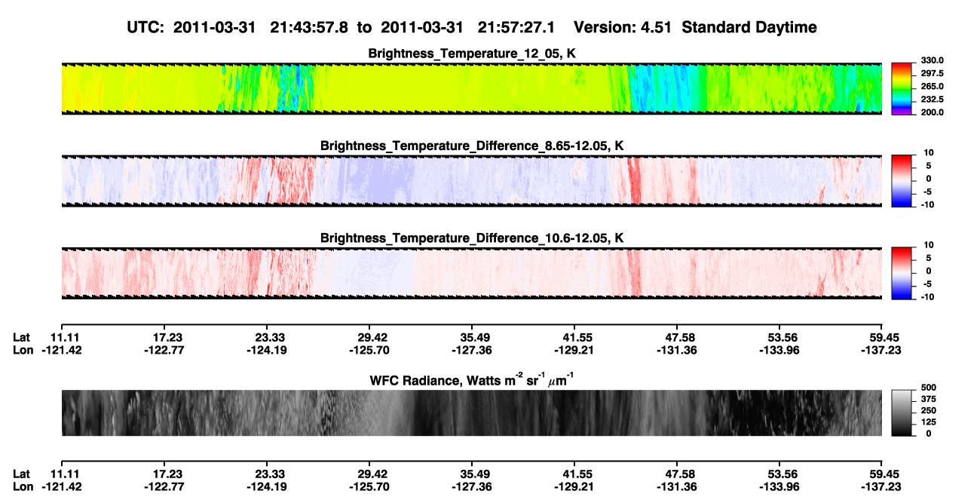Click longitude '-133.96' under the WFC Radiance panel
This screenshot has height=503, width=980.
pyautogui.click(x=781, y=487)
